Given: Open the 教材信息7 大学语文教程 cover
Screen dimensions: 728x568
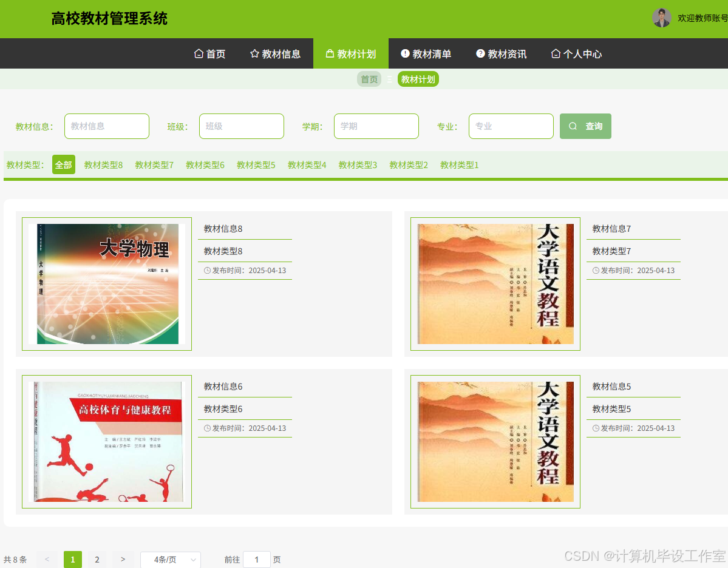Looking at the screenshot, I should (x=495, y=284).
